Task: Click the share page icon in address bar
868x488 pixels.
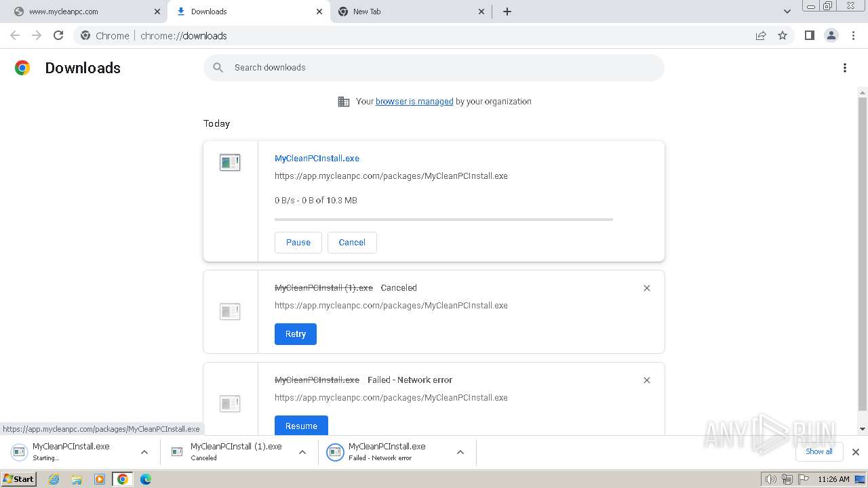Action: (761, 35)
